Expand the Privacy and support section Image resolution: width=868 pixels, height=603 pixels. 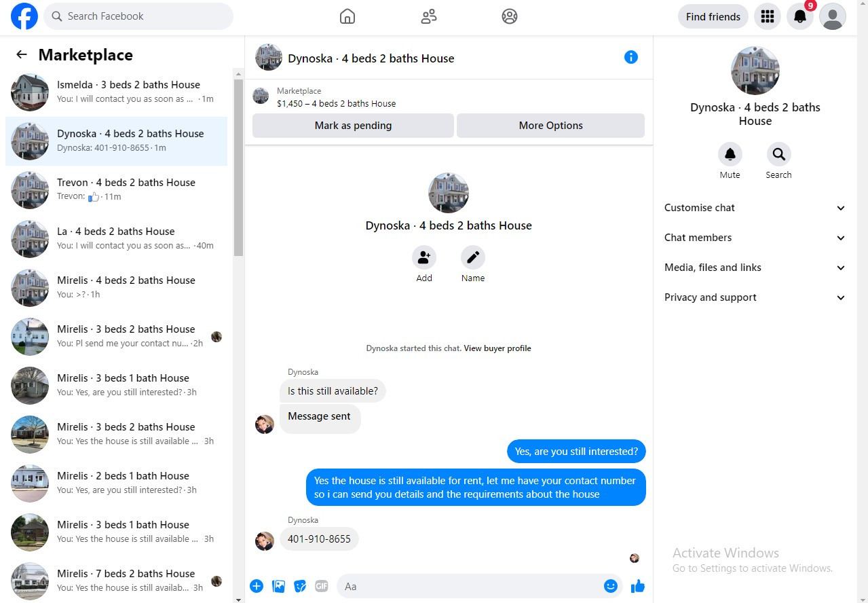point(755,297)
